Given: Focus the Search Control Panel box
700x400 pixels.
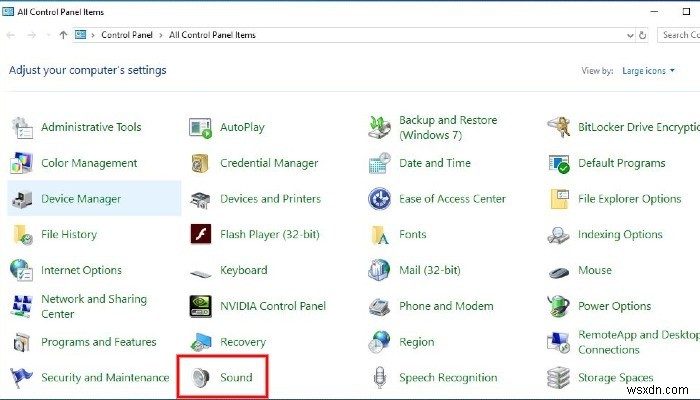Looking at the screenshot, I should point(679,35).
